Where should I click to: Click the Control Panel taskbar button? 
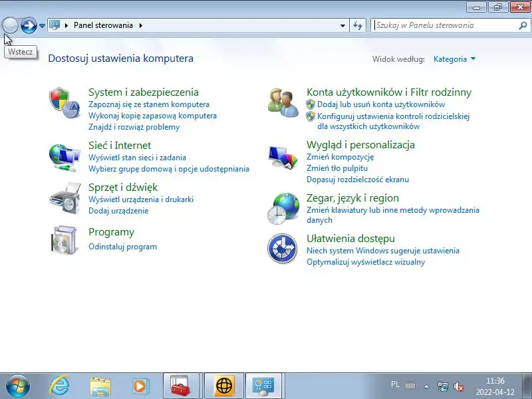(263, 386)
